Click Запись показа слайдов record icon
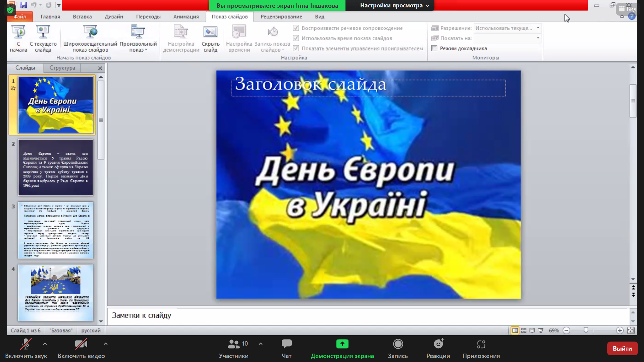Image resolution: width=644 pixels, height=362 pixels. coord(272,39)
